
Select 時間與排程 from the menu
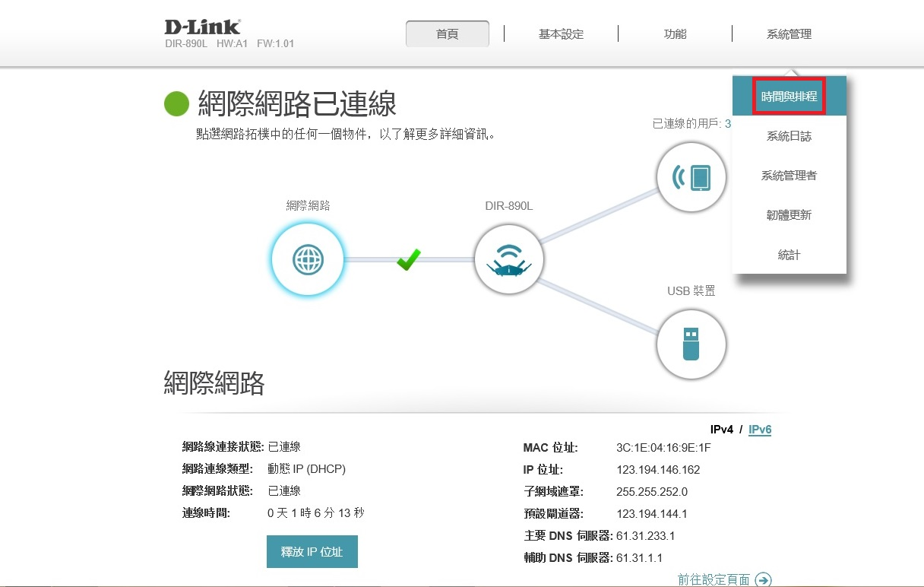pos(789,97)
